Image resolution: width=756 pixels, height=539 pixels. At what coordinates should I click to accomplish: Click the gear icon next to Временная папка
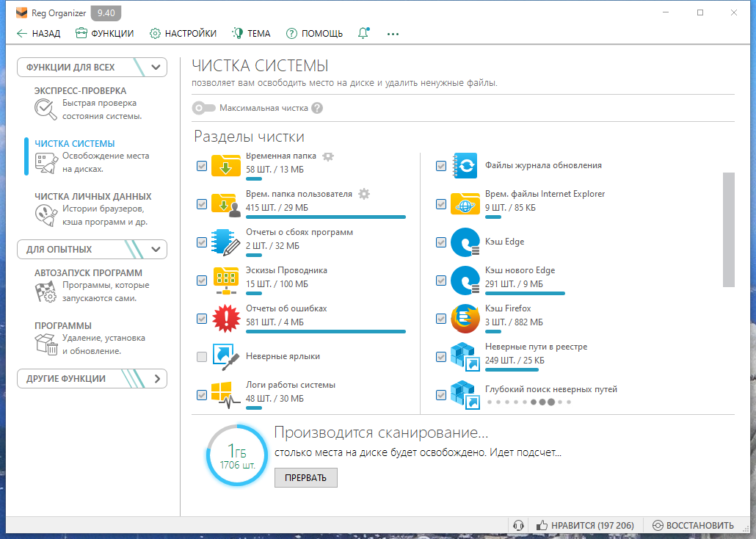coord(328,156)
